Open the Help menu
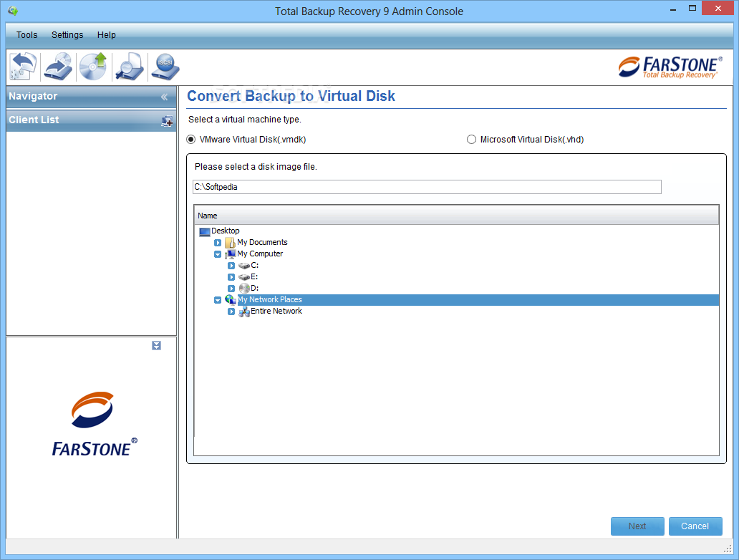The image size is (739, 560). click(x=107, y=35)
